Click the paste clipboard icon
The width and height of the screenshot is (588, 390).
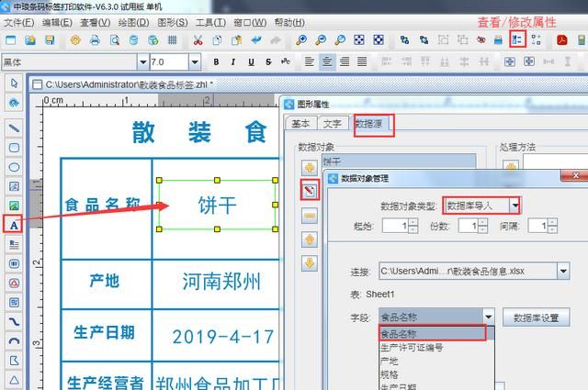pyautogui.click(x=237, y=39)
